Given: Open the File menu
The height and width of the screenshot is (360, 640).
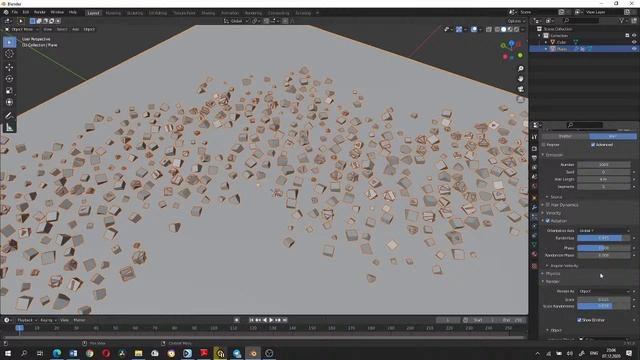Looking at the screenshot, I should (15, 12).
